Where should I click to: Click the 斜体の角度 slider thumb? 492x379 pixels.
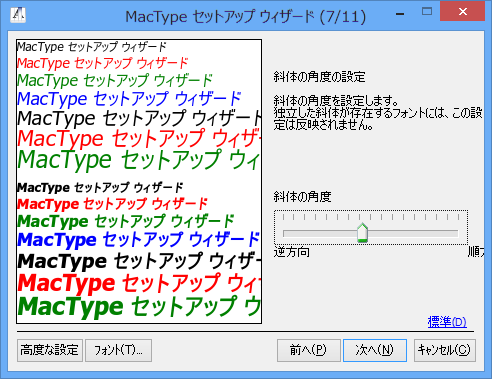[x=362, y=232]
